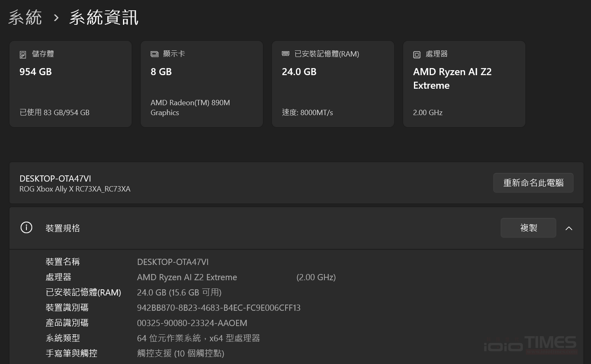Select the 已使用 83 GB/954 GB text
The height and width of the screenshot is (364, 591).
tap(54, 112)
